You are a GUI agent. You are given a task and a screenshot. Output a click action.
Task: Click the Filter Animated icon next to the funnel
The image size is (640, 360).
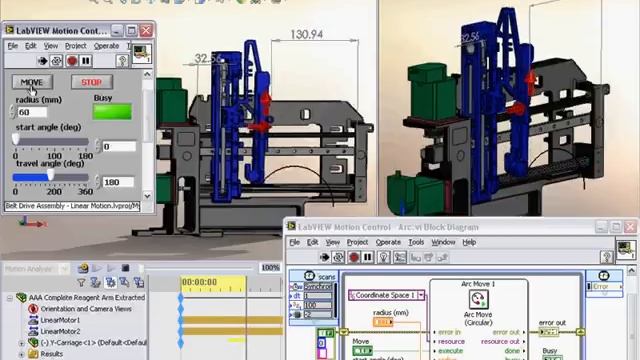coord(96,282)
